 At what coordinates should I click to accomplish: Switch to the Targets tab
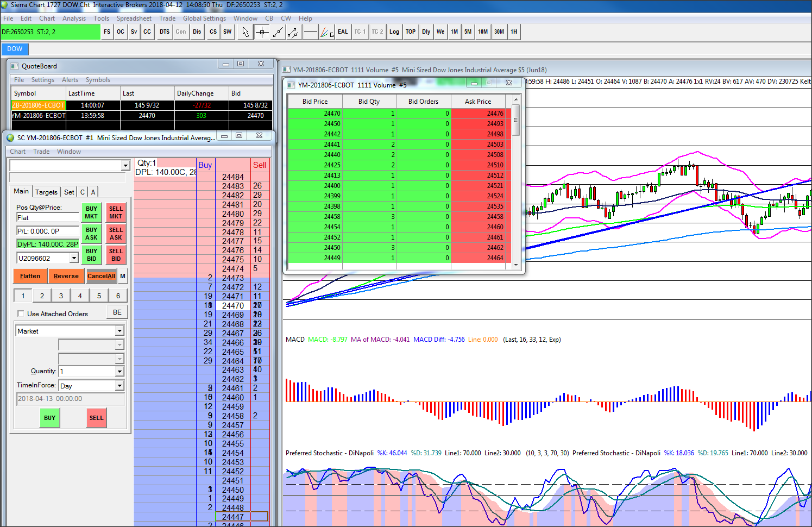46,192
